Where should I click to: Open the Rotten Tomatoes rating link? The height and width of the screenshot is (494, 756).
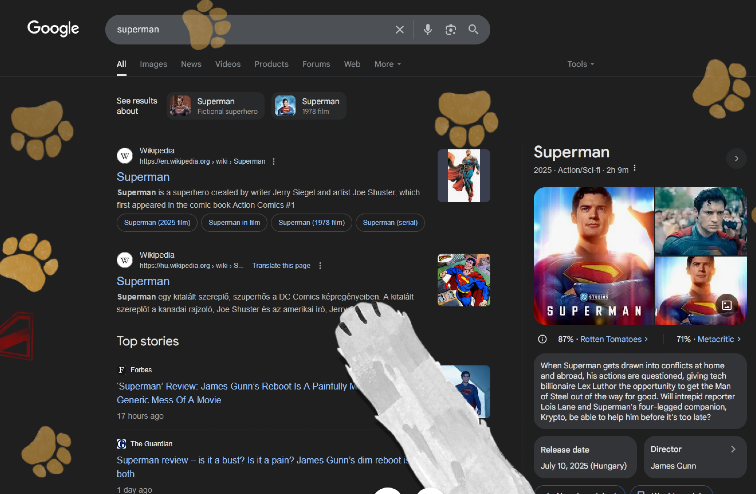[x=614, y=339]
